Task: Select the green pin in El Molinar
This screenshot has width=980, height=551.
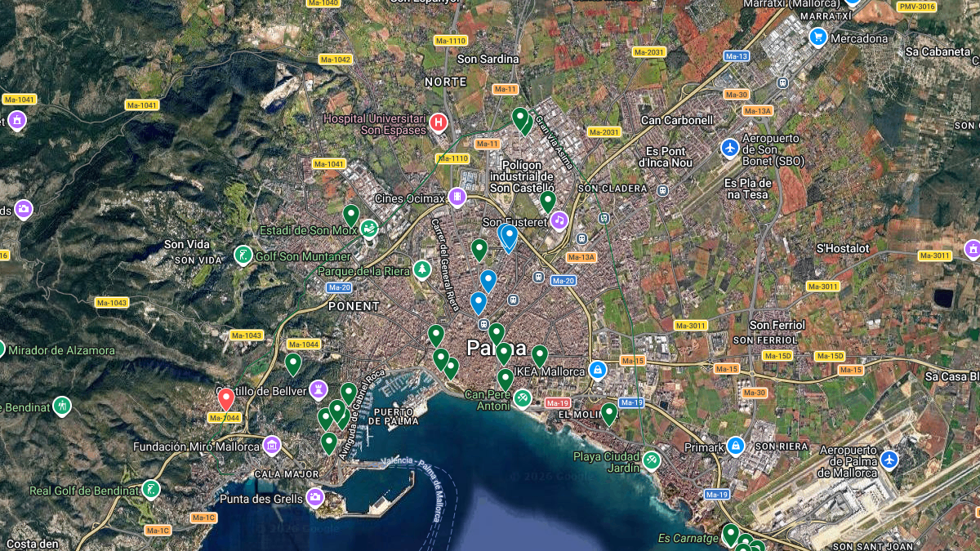Action: (x=609, y=414)
